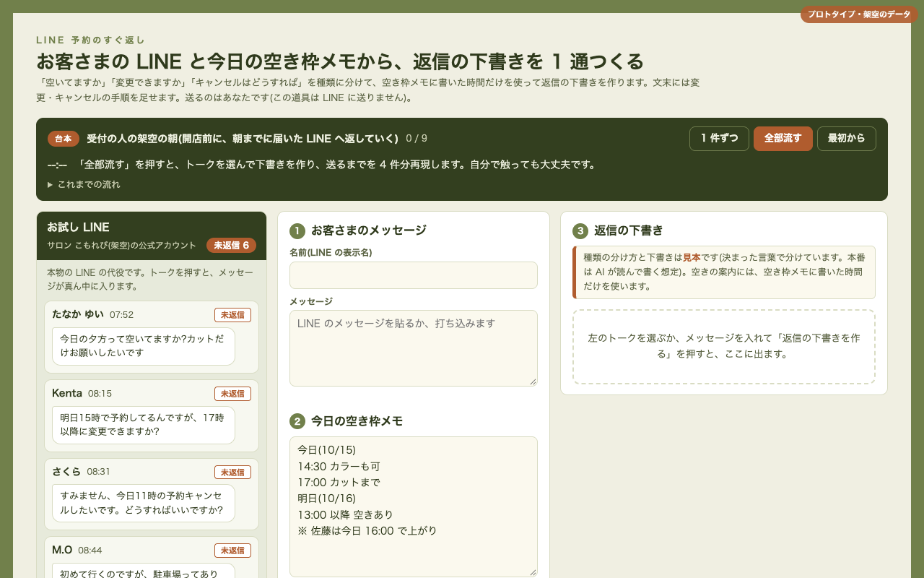
Task: Click the 今日の空き枠メモ textarea
Action: (414, 506)
